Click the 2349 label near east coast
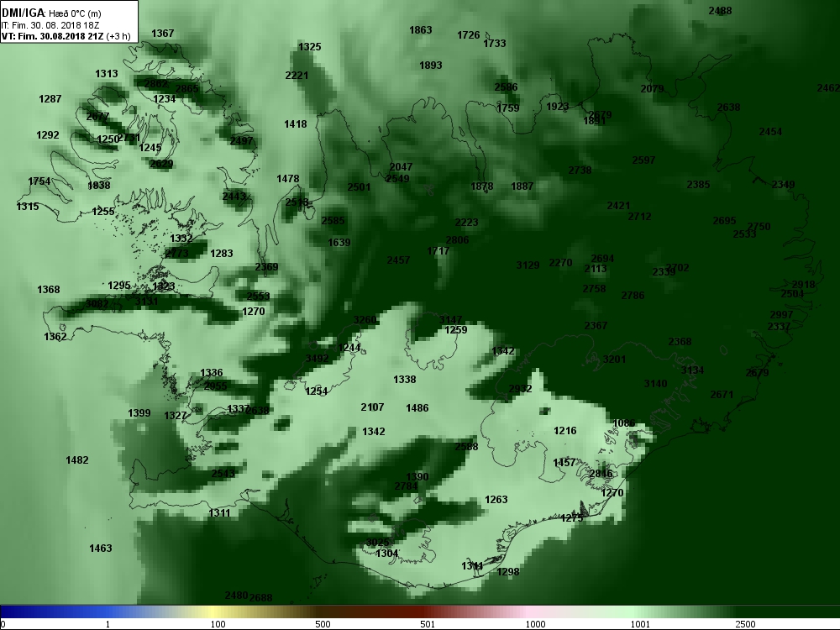840x630 pixels. [x=783, y=185]
